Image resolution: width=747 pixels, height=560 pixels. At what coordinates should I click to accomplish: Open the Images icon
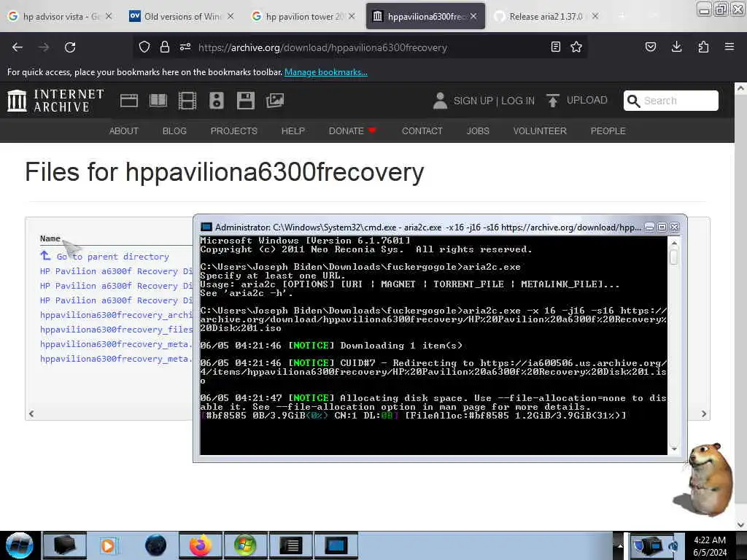point(275,101)
